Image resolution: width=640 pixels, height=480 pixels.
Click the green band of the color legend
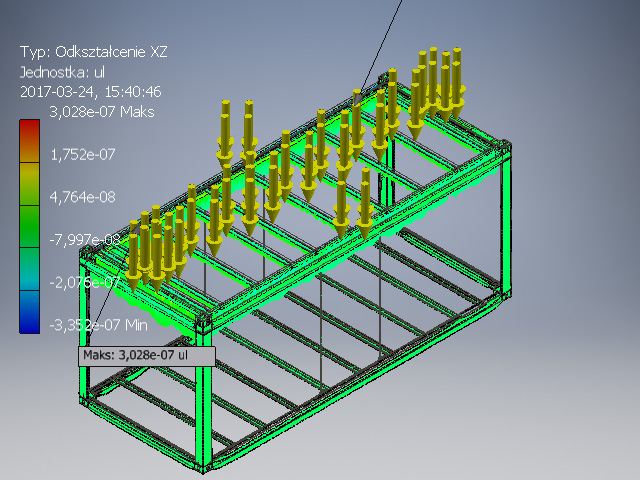[30, 232]
